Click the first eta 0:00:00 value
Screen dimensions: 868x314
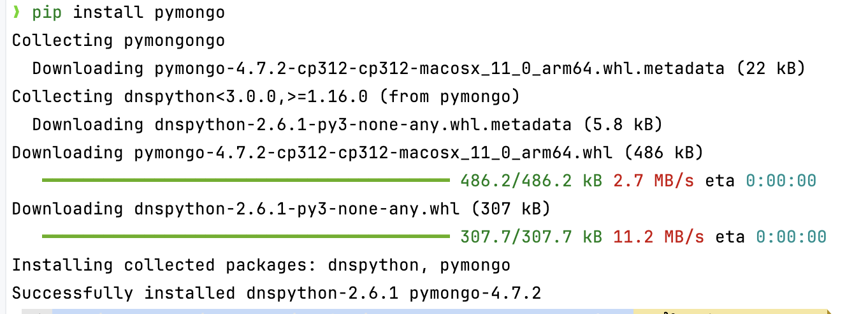781,181
